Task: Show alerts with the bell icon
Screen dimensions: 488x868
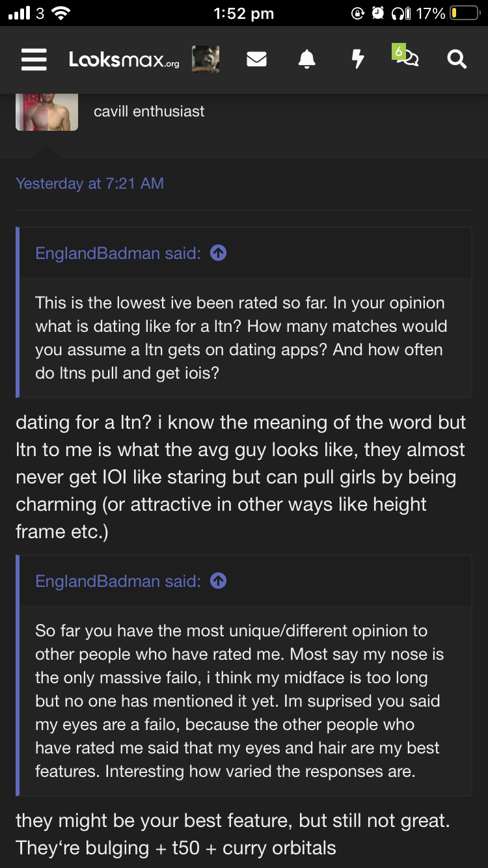Action: coord(306,60)
